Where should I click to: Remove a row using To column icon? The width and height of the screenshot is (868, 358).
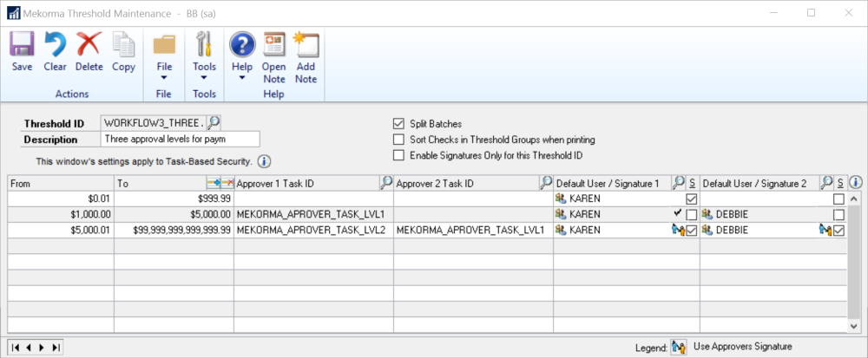click(x=227, y=183)
